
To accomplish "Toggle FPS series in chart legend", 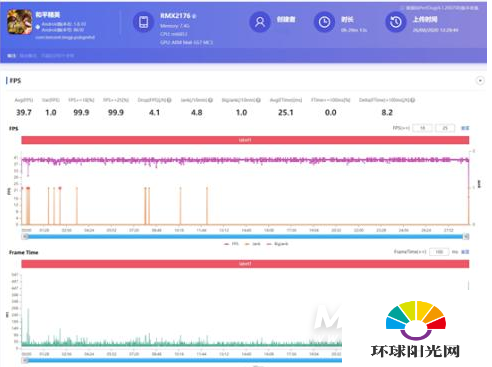I will pyautogui.click(x=231, y=244).
